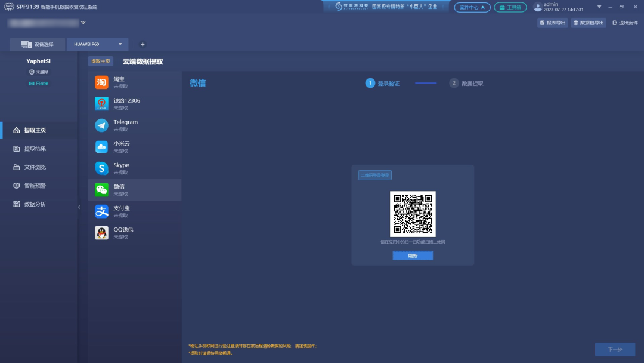Select the 微信 WeChat icon

101,190
